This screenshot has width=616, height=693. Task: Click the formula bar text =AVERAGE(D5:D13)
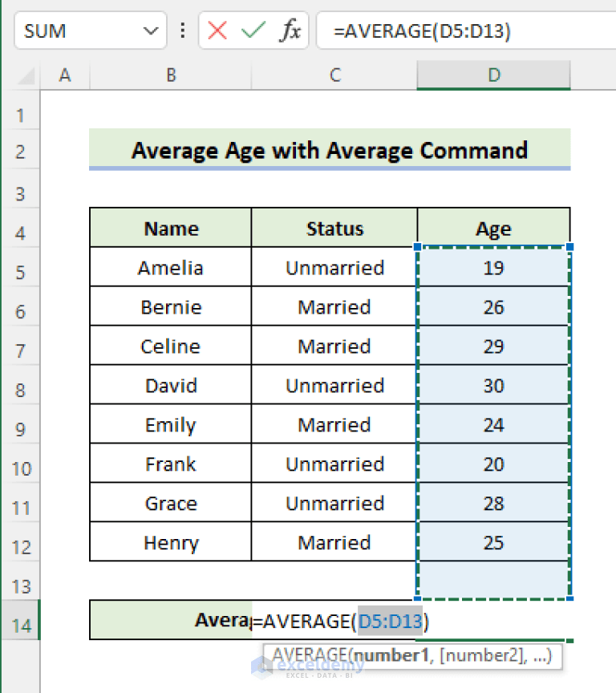click(422, 31)
